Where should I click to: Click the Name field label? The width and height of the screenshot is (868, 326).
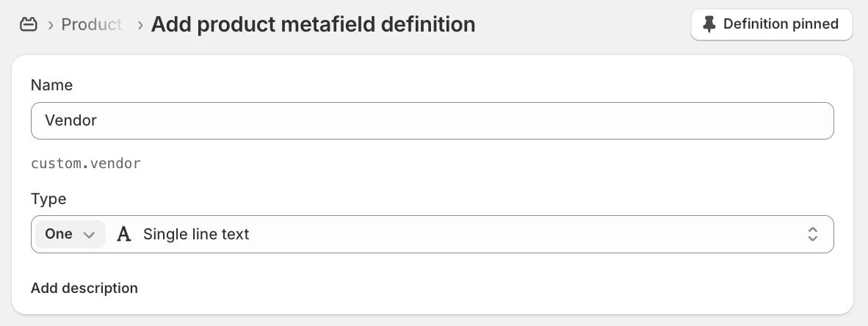tap(51, 85)
